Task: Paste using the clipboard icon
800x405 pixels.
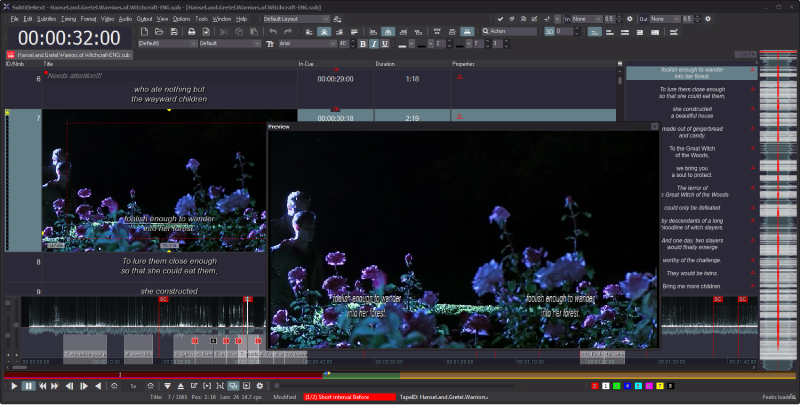Action: tap(254, 32)
